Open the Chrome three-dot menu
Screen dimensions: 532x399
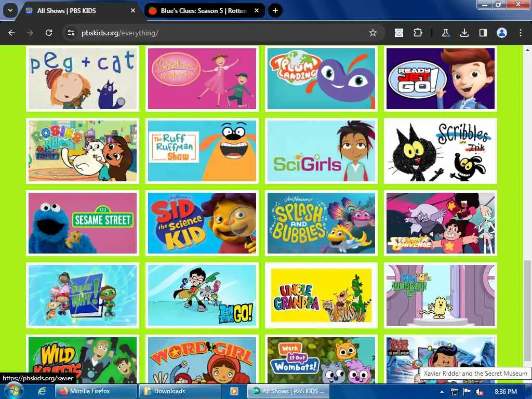pos(521,33)
